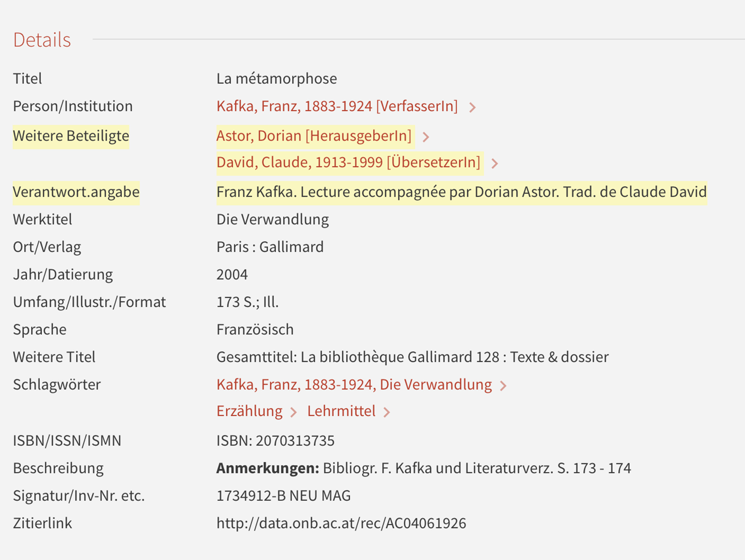Click the chevron after Astor HerausgeberIn

coord(426,137)
